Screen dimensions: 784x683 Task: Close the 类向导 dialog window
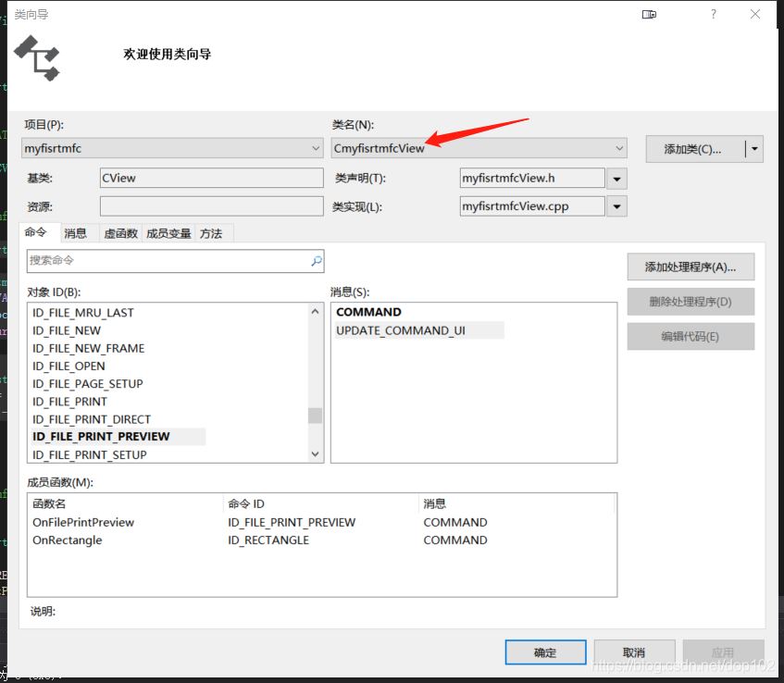[x=755, y=15]
